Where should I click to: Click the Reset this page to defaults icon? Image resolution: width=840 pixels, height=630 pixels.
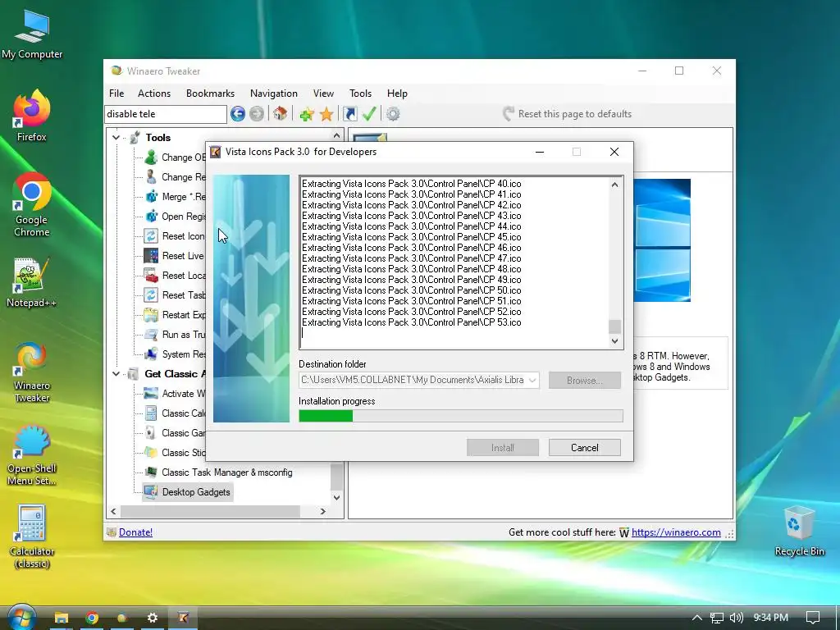(x=509, y=113)
